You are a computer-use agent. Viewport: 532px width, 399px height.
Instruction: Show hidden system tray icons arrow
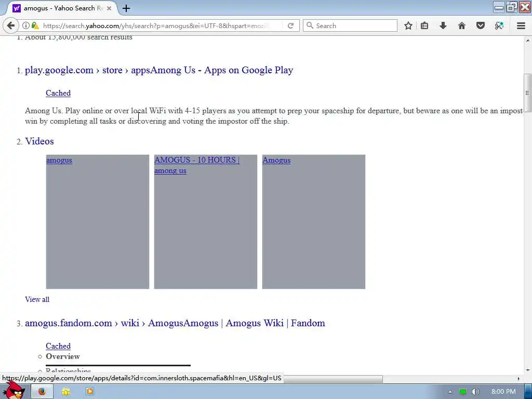click(x=450, y=392)
